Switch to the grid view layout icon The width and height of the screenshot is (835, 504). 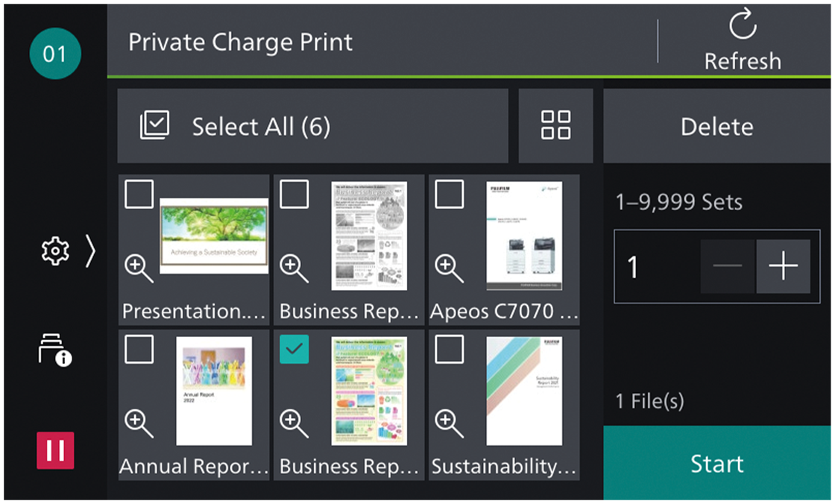(x=555, y=126)
